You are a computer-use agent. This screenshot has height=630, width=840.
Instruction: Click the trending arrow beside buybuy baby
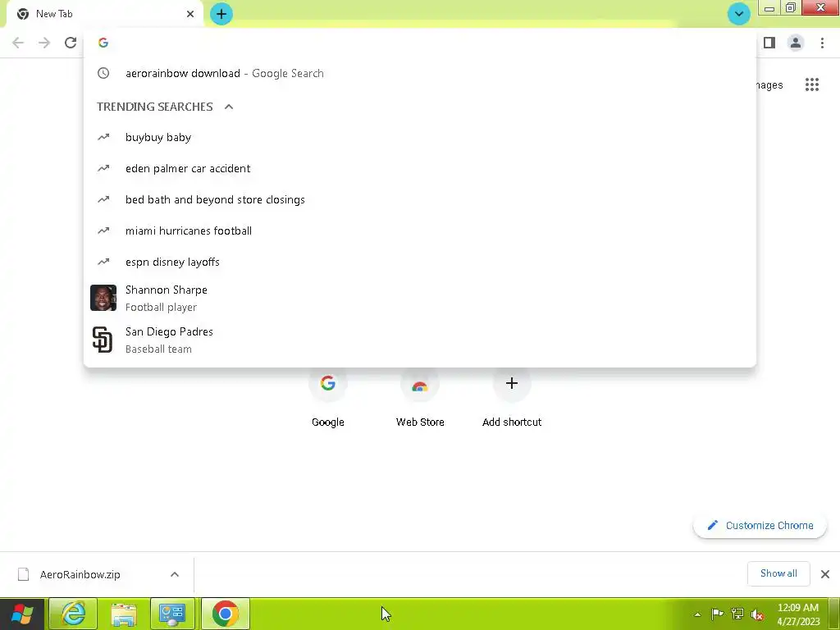tap(103, 137)
